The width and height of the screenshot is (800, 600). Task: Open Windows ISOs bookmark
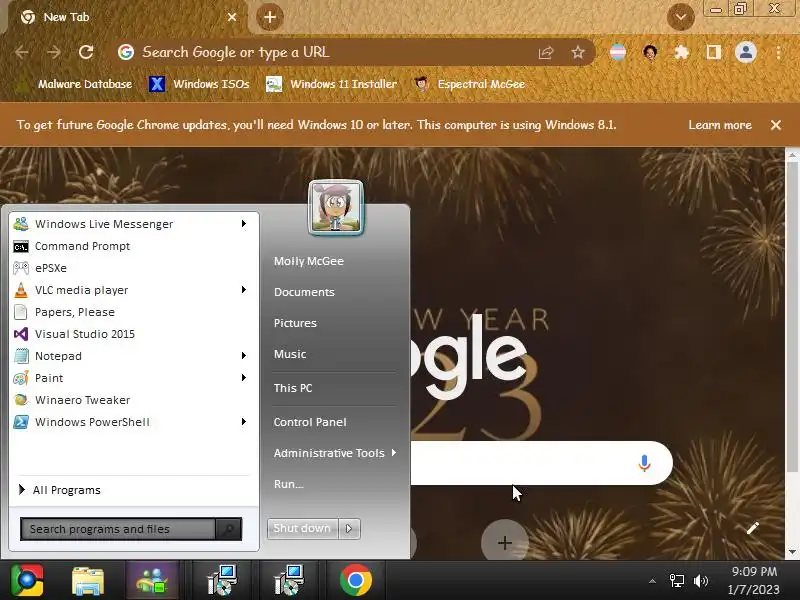199,84
